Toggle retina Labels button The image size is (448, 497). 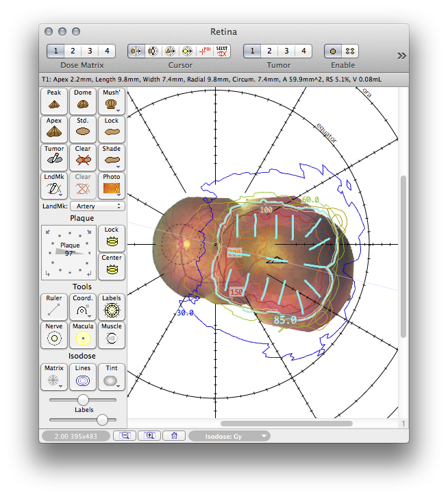(x=112, y=307)
